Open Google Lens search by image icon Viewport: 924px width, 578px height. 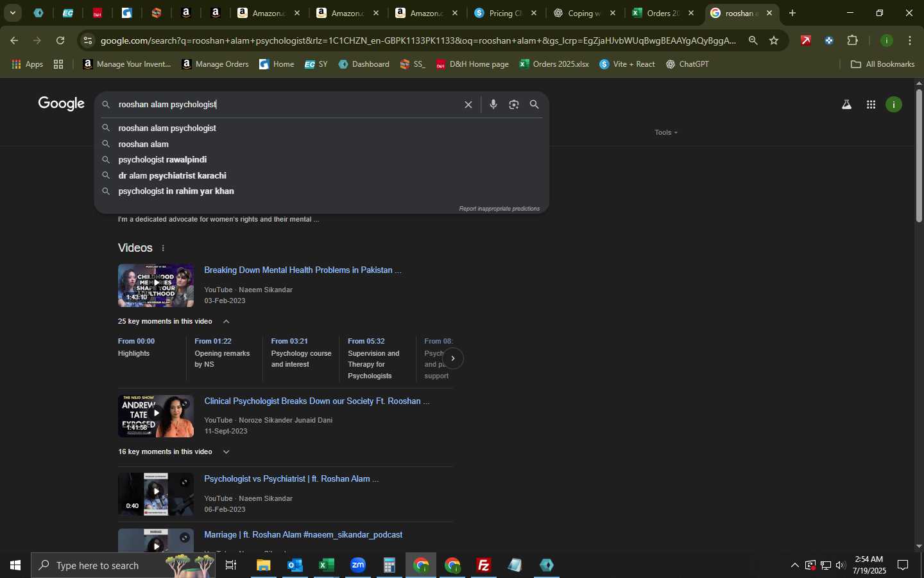click(513, 105)
